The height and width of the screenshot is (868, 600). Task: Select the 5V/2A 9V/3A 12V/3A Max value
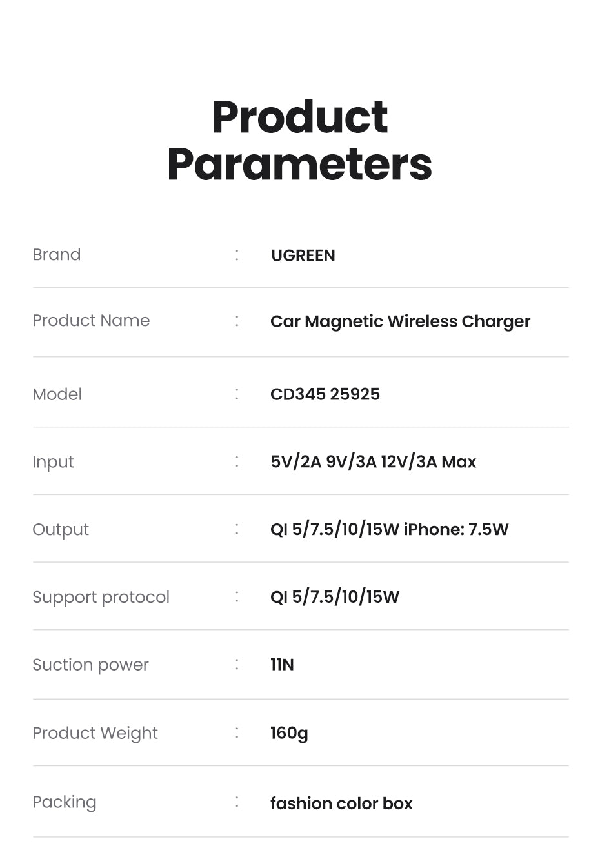tap(373, 462)
